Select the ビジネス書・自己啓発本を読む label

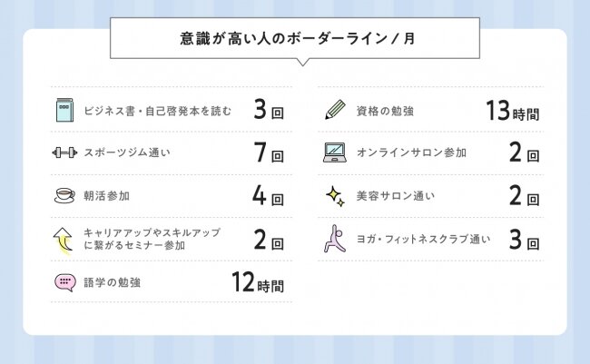(158, 111)
